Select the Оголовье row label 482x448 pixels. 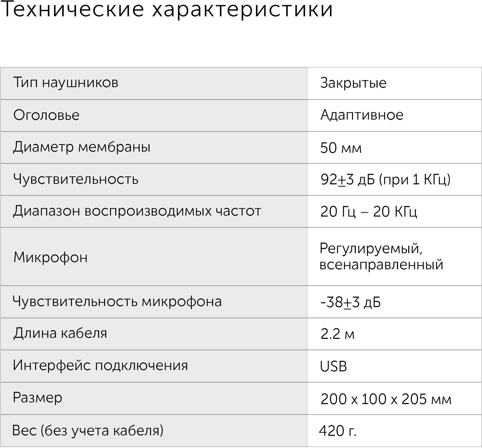[46, 115]
